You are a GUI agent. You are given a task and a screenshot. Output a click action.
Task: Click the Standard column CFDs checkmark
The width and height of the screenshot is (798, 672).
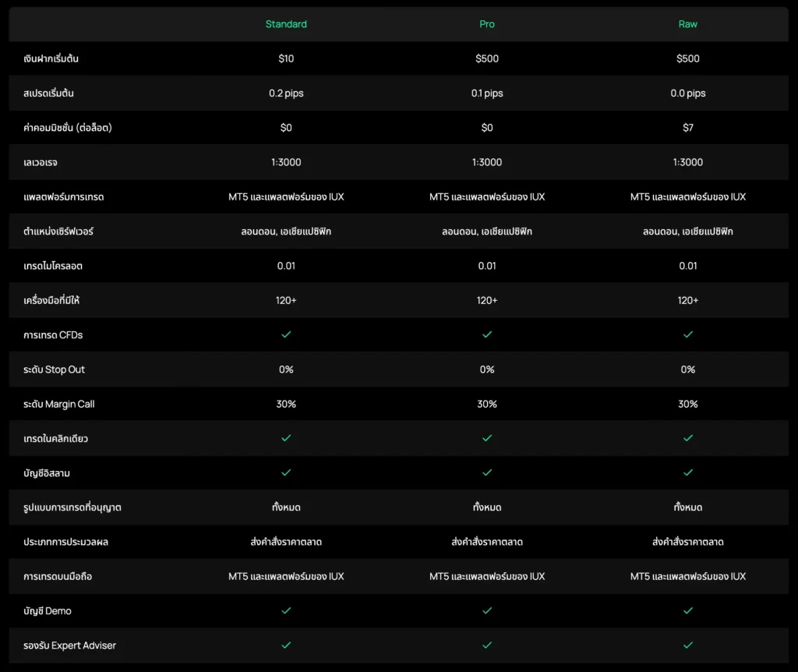coord(286,334)
